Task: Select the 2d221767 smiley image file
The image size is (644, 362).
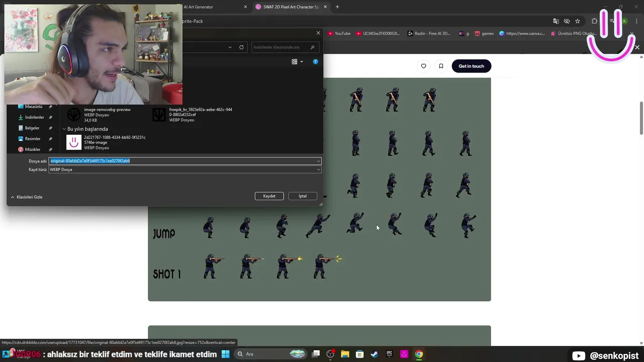Action: coord(107,142)
